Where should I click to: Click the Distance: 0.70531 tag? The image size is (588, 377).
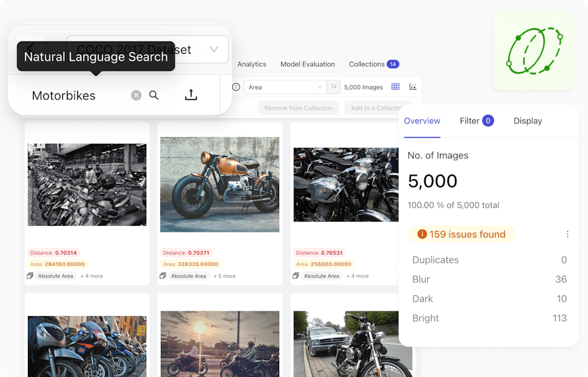tap(319, 252)
